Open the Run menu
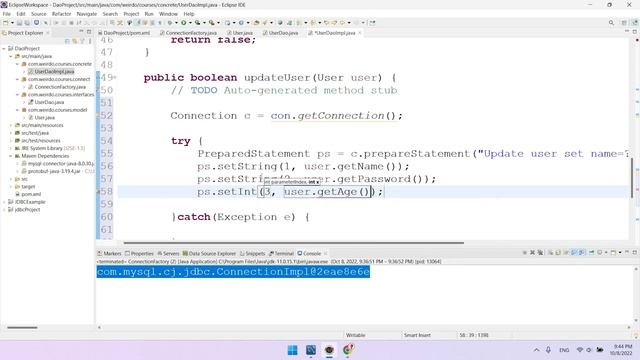 click(x=149, y=14)
